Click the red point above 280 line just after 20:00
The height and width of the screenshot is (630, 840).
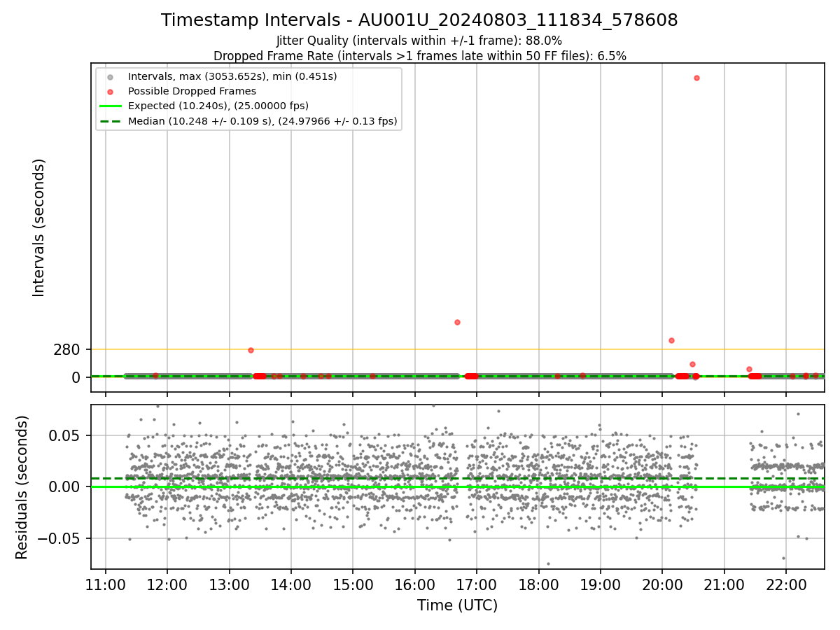[x=671, y=340]
